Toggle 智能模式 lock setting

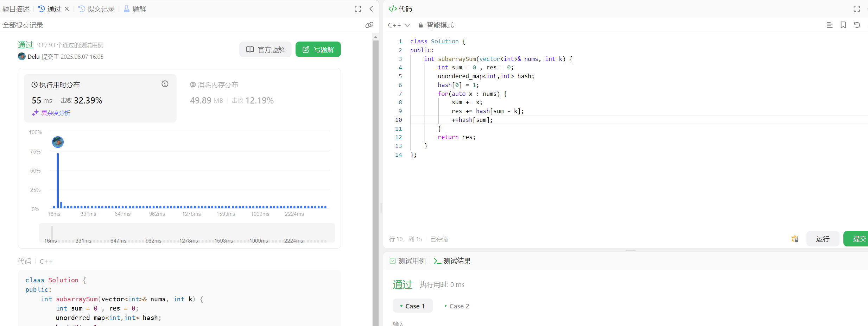436,25
